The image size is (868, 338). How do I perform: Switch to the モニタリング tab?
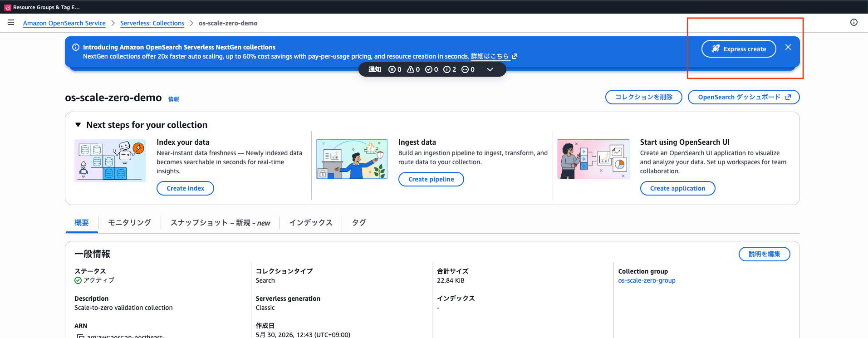pyautogui.click(x=129, y=223)
